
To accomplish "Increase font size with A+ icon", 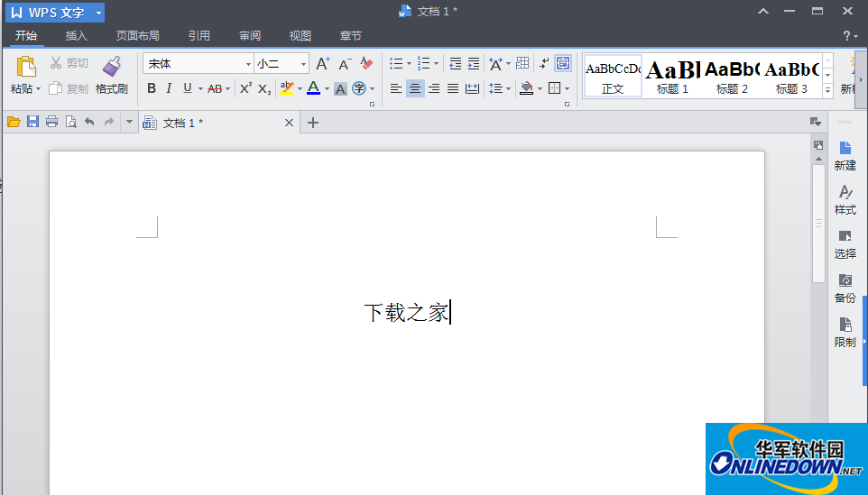I will (x=323, y=64).
